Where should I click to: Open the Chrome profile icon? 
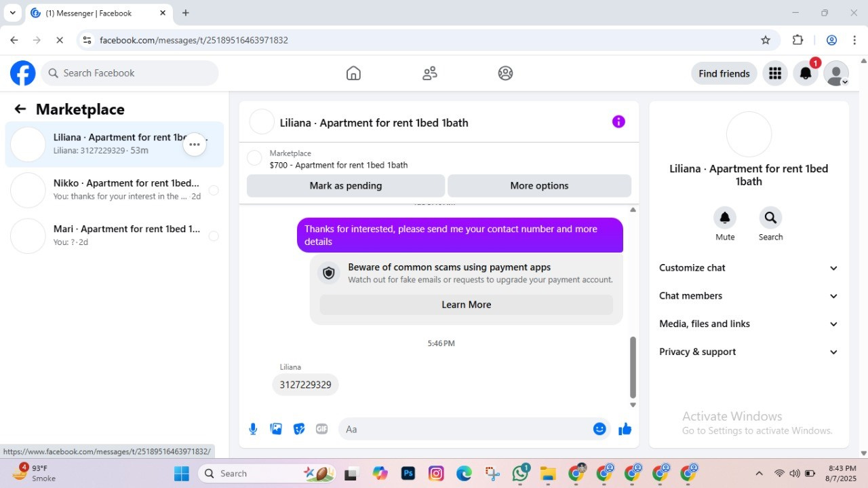pyautogui.click(x=832, y=40)
